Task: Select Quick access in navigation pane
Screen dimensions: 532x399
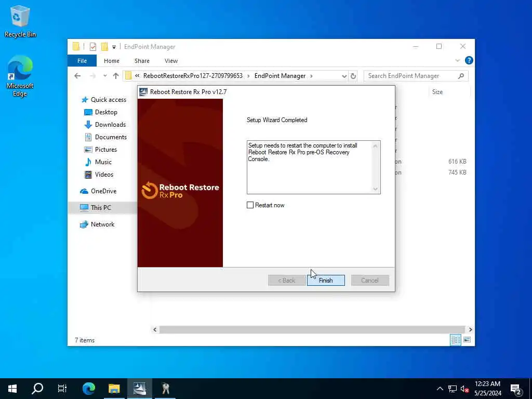Action: click(x=108, y=99)
